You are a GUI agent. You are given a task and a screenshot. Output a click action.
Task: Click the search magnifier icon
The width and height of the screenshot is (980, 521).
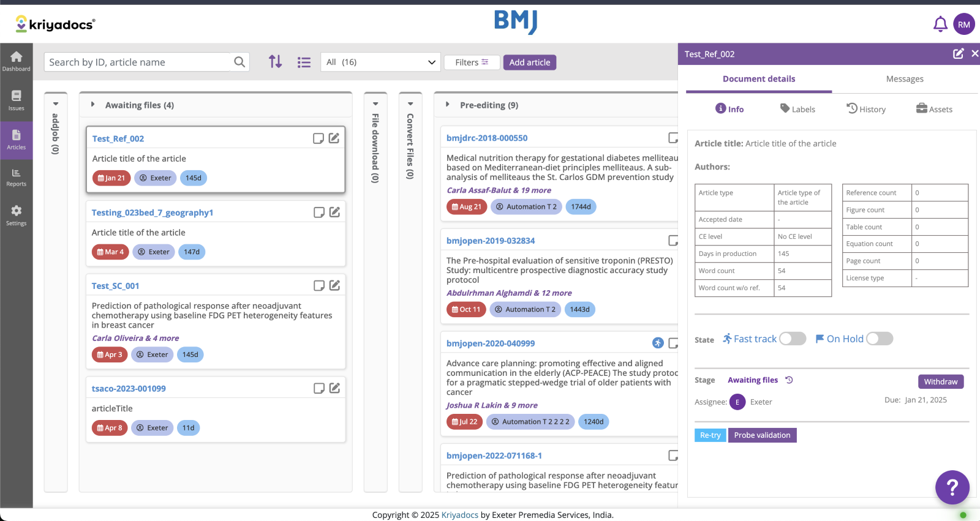[x=239, y=62]
